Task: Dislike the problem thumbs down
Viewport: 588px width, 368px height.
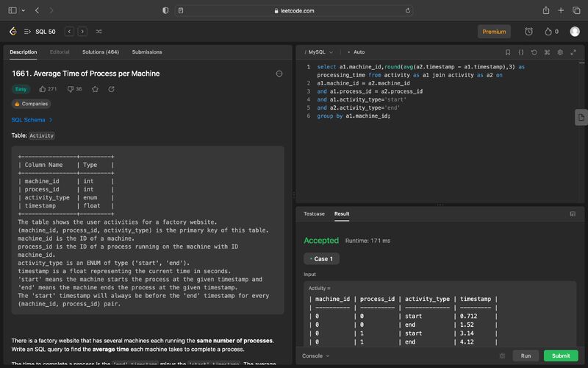Action: (71, 89)
